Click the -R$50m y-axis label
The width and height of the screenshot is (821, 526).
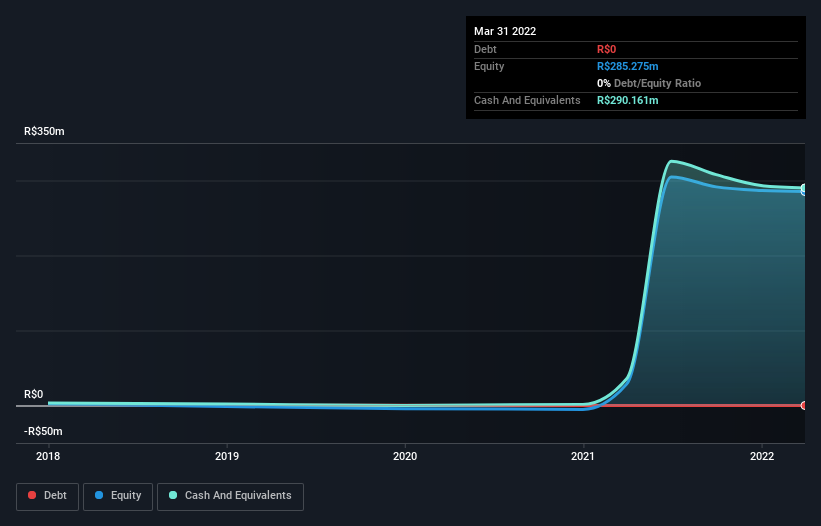(x=43, y=431)
